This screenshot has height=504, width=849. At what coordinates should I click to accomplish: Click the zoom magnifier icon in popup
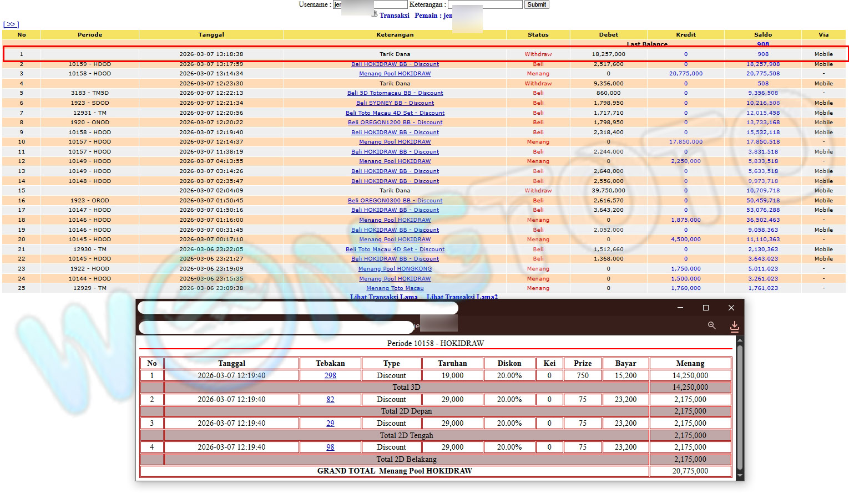coord(711,326)
